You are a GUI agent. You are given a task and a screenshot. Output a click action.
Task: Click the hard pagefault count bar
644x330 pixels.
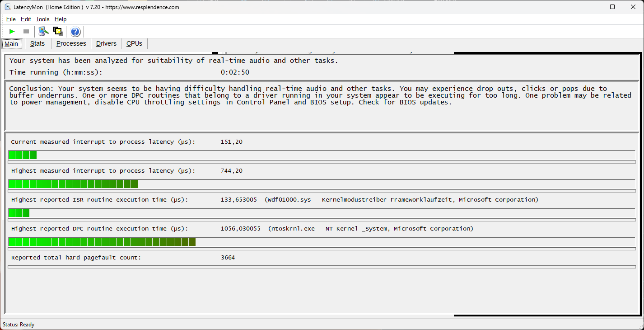322,267
